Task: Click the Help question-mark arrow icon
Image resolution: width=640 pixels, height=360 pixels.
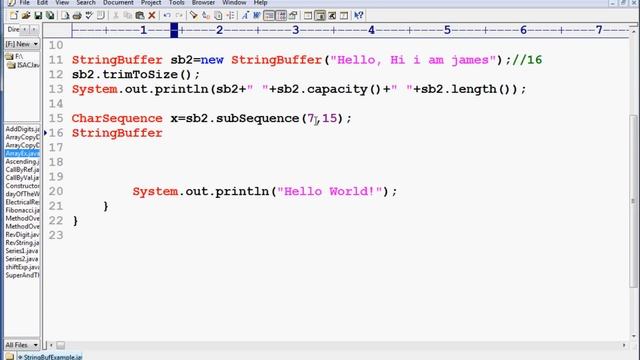Action: pyautogui.click(x=358, y=16)
